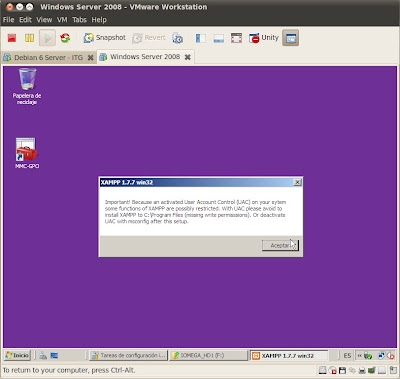Open the snapshot manager icon

(177, 38)
